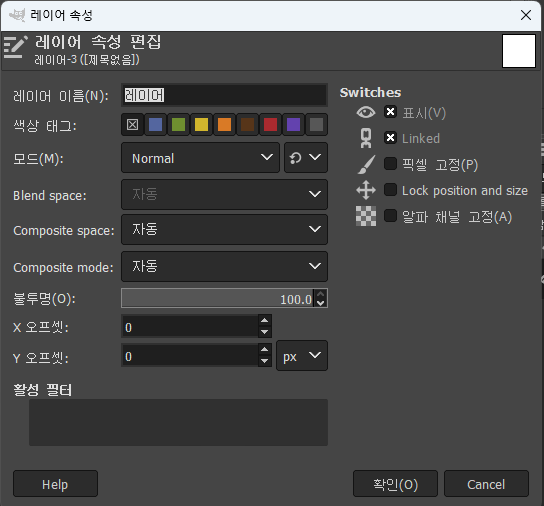
Task: Increase X offset with up arrow
Action: [x=265, y=321]
